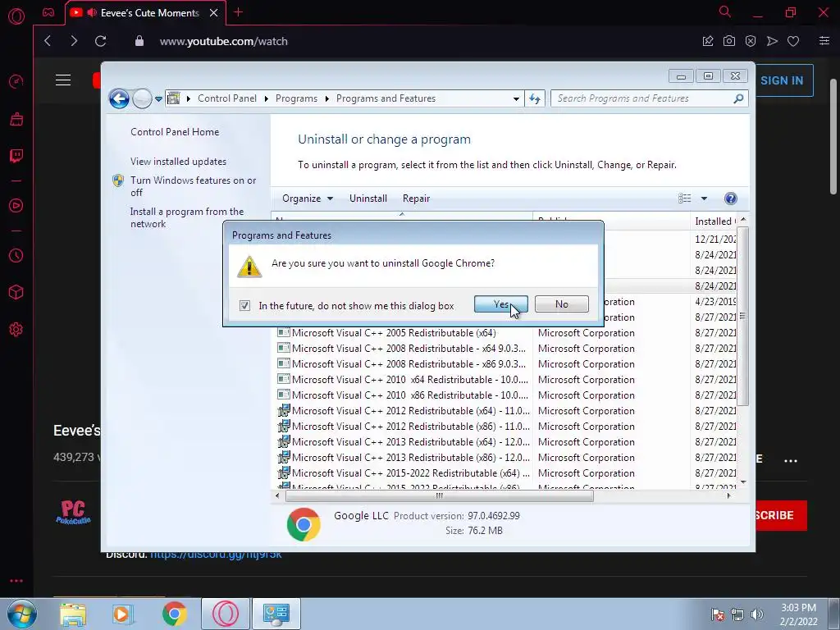Open Windows Start menu orb
The height and width of the screenshot is (630, 840).
(x=22, y=614)
